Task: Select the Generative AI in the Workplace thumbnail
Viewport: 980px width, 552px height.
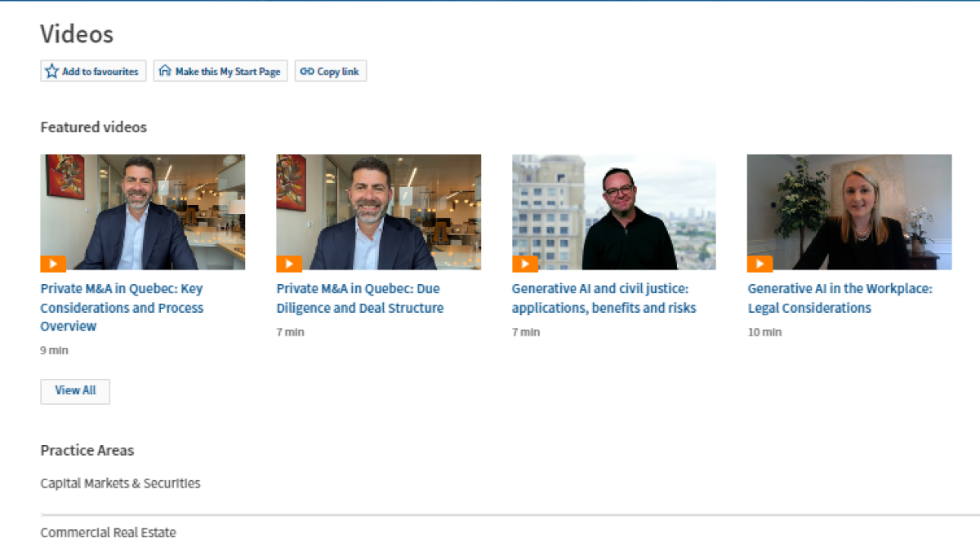Action: (x=849, y=212)
